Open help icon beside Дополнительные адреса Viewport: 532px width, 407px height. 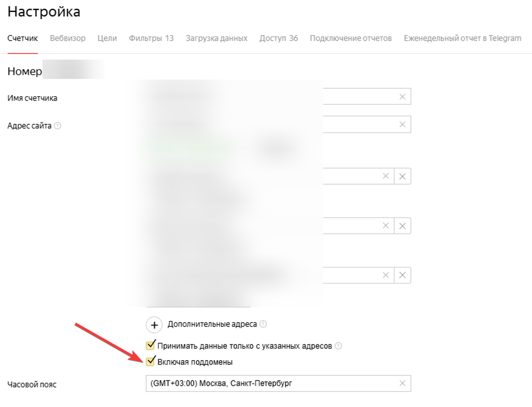tap(263, 324)
